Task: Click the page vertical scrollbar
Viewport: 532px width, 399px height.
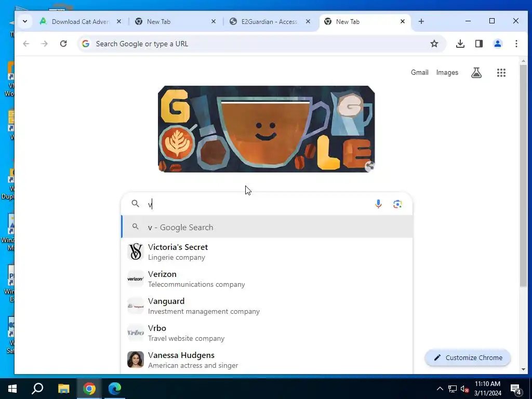Action: pos(523,175)
